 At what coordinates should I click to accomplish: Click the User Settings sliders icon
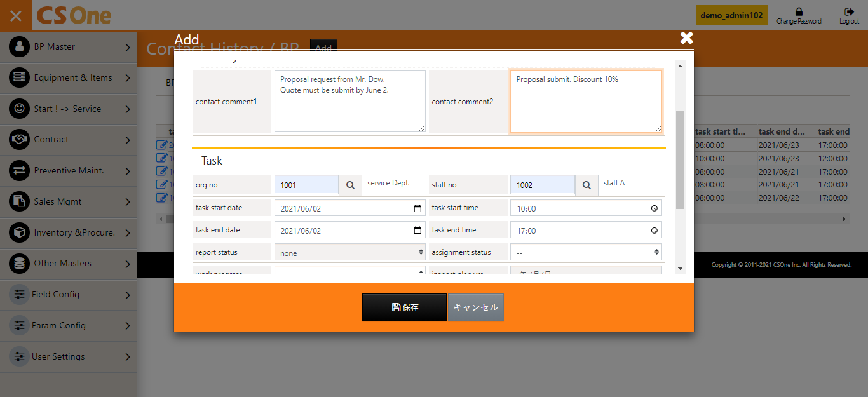pos(19,356)
